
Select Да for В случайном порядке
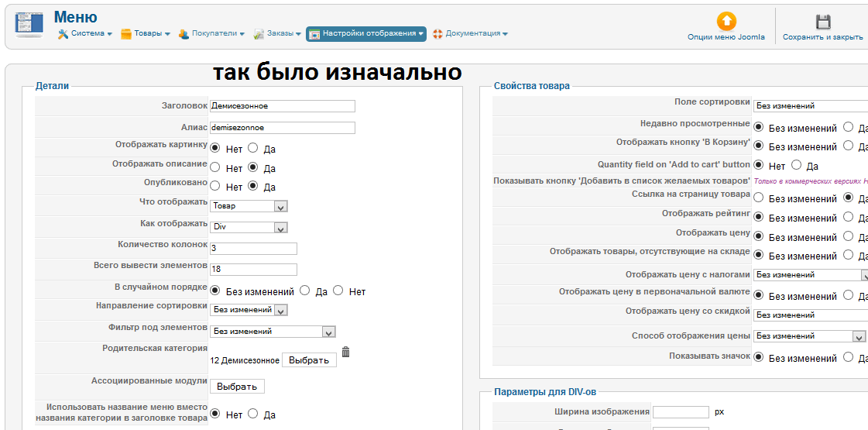pyautogui.click(x=304, y=290)
